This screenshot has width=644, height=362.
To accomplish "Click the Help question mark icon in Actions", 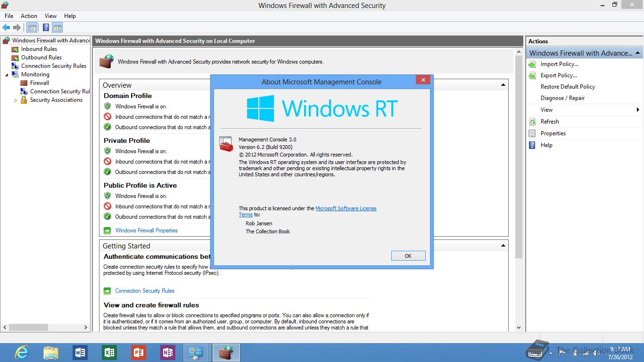I will coord(532,145).
